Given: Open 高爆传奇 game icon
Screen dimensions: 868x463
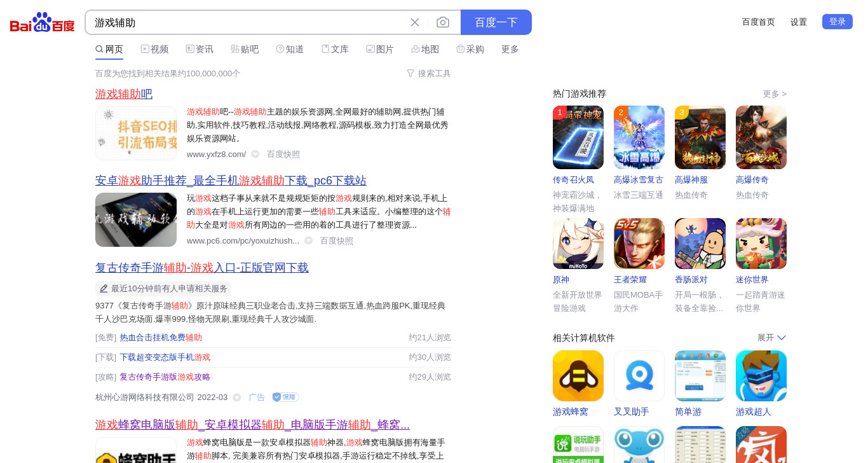Looking at the screenshot, I should click(x=761, y=137).
